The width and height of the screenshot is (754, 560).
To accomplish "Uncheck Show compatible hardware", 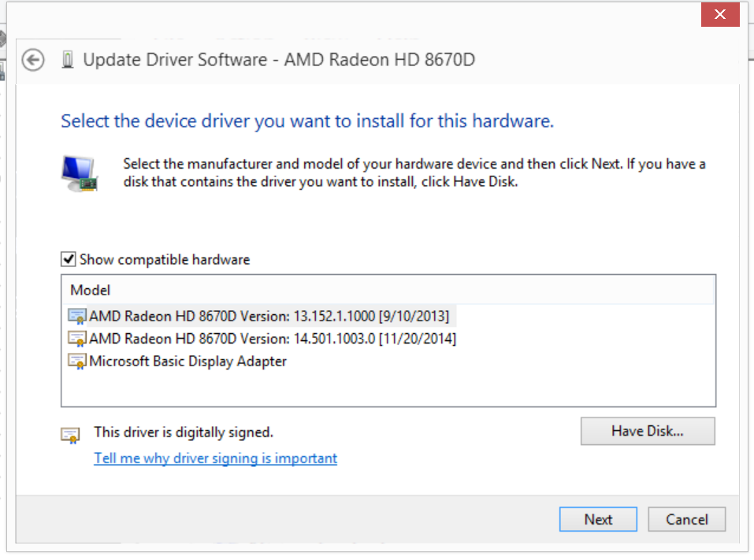I will (x=69, y=259).
